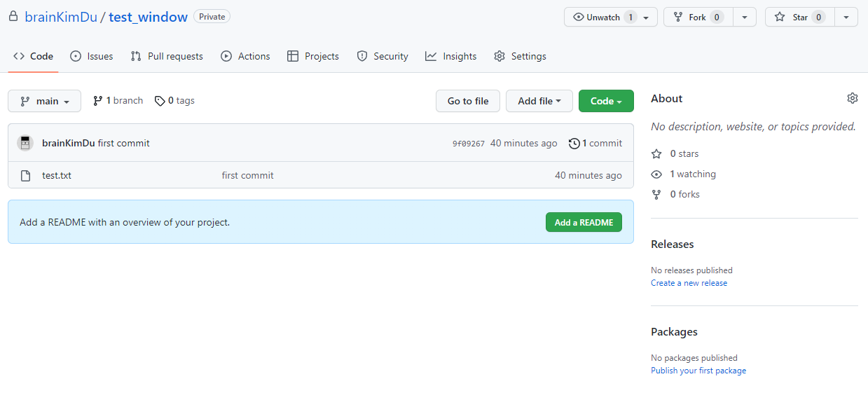This screenshot has width=868, height=400.
Task: Expand the Unwatch dropdown arrow
Action: tap(646, 18)
